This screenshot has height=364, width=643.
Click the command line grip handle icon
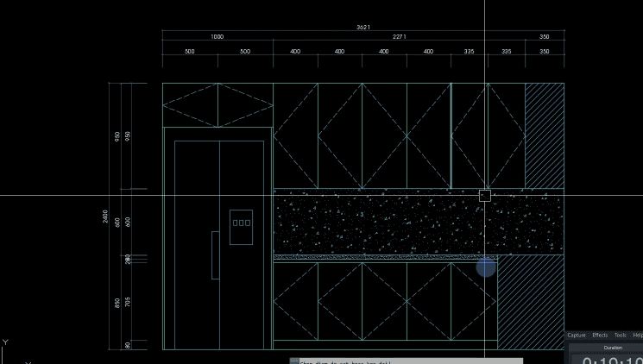coord(294,361)
